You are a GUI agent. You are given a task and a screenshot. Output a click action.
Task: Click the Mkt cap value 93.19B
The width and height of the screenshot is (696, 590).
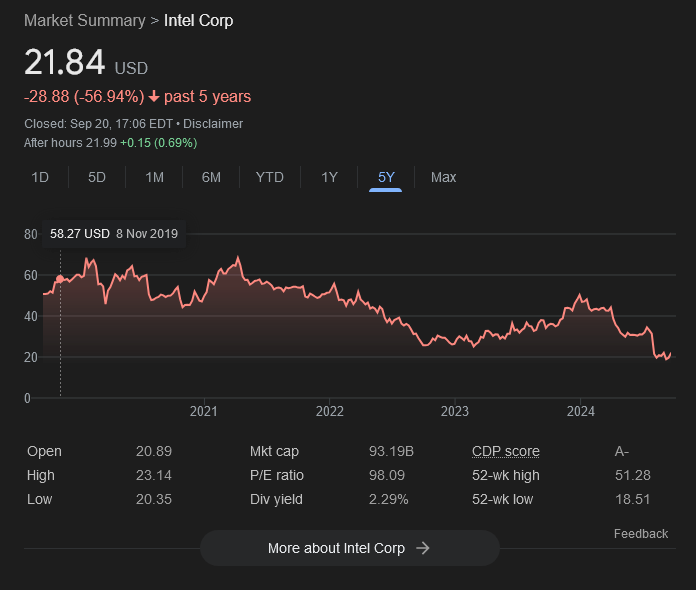391,451
